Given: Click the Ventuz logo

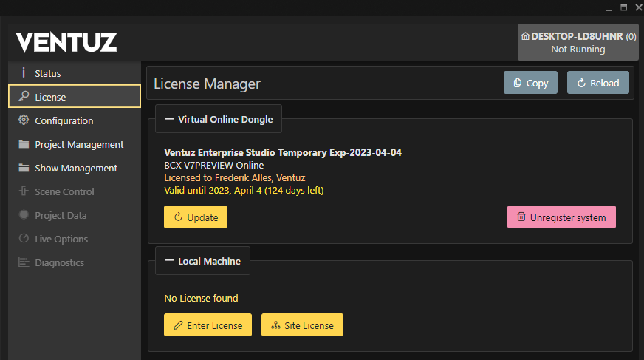Looking at the screenshot, I should click(66, 42).
